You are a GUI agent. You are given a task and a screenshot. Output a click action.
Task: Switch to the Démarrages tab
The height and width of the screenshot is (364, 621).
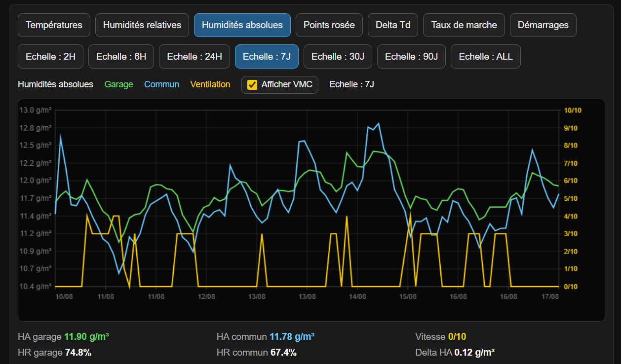pyautogui.click(x=543, y=25)
